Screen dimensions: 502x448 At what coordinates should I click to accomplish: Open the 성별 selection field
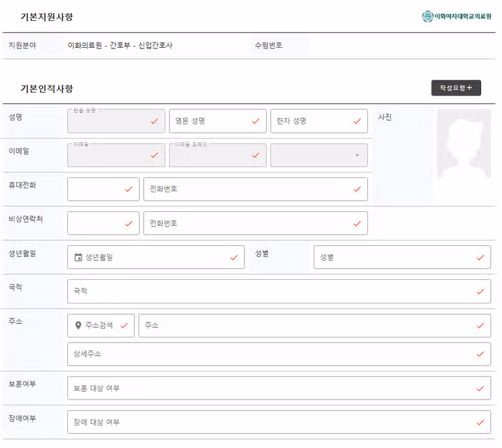(402, 257)
